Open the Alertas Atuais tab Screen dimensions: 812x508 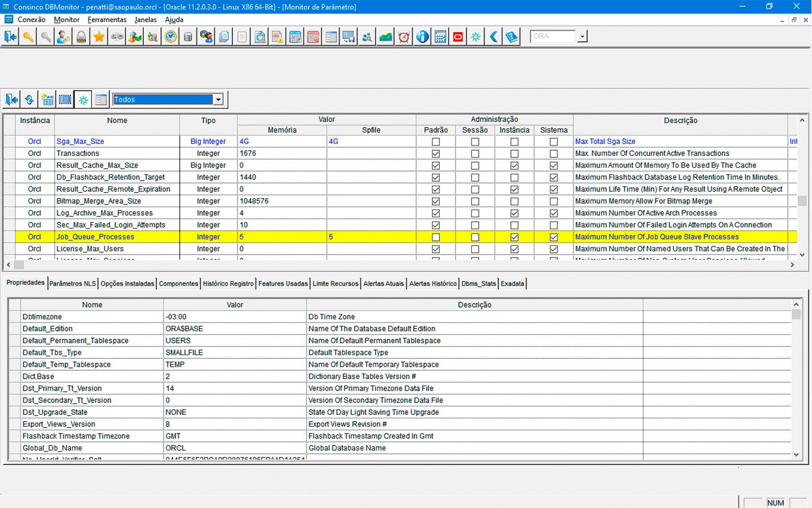[383, 283]
